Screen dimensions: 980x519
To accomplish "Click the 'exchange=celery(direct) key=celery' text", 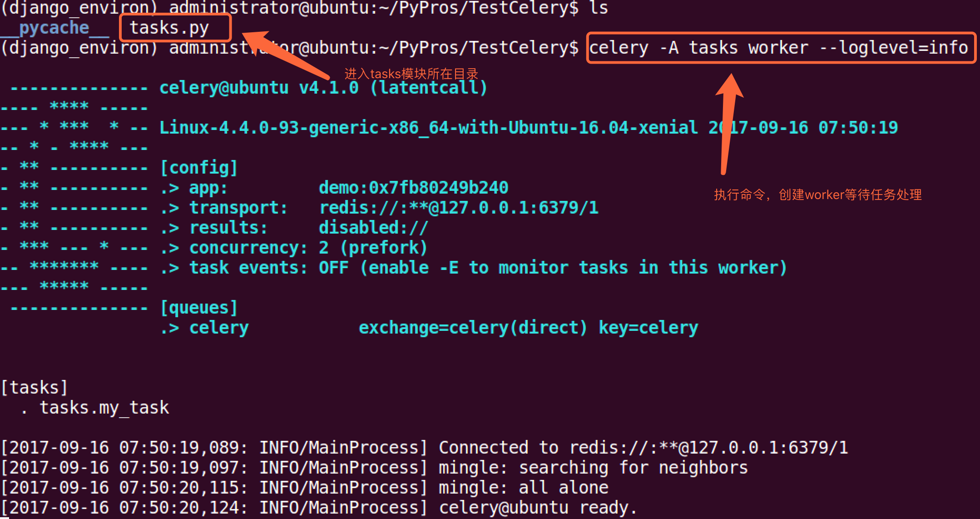I will [x=529, y=328].
